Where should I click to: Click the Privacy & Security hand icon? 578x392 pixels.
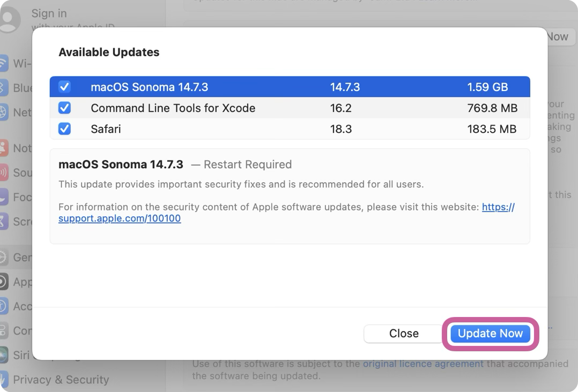[x=3, y=380]
